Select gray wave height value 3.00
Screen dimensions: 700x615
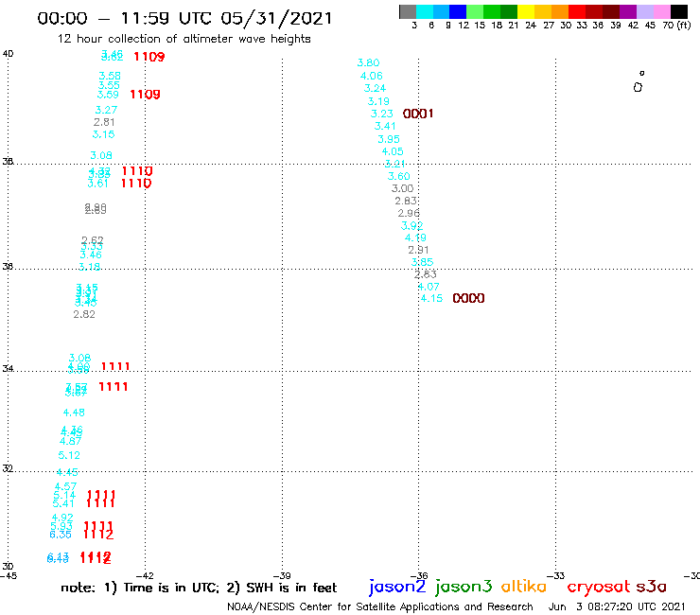tap(403, 188)
